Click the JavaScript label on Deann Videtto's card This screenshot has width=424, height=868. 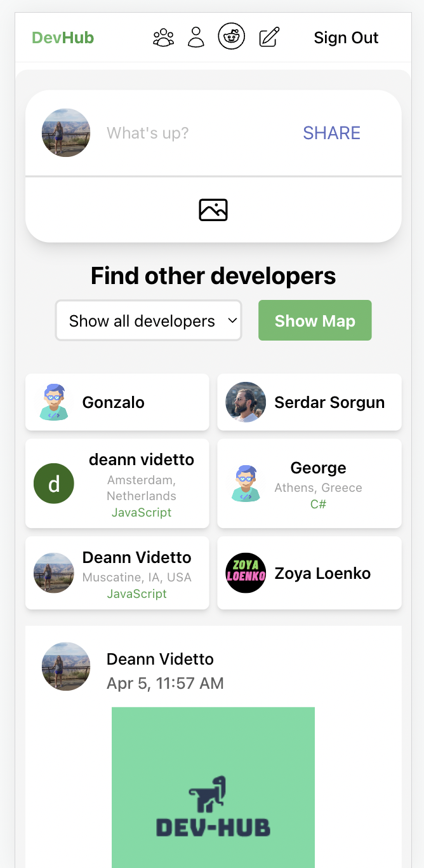pyautogui.click(x=136, y=593)
